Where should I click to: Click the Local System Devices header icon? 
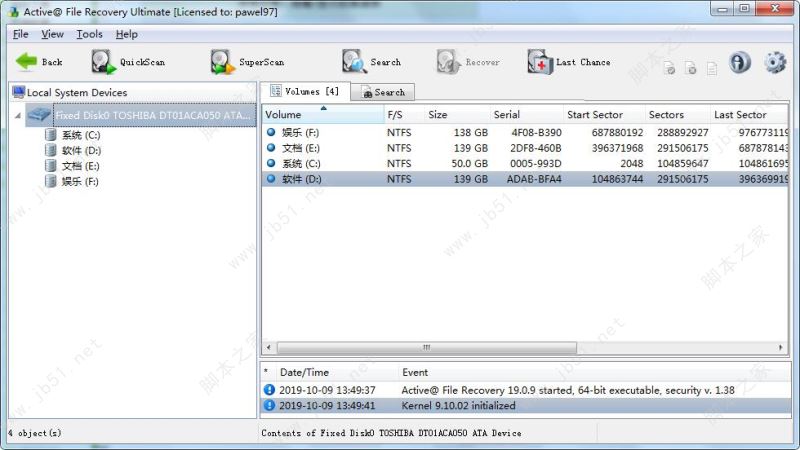(x=19, y=92)
